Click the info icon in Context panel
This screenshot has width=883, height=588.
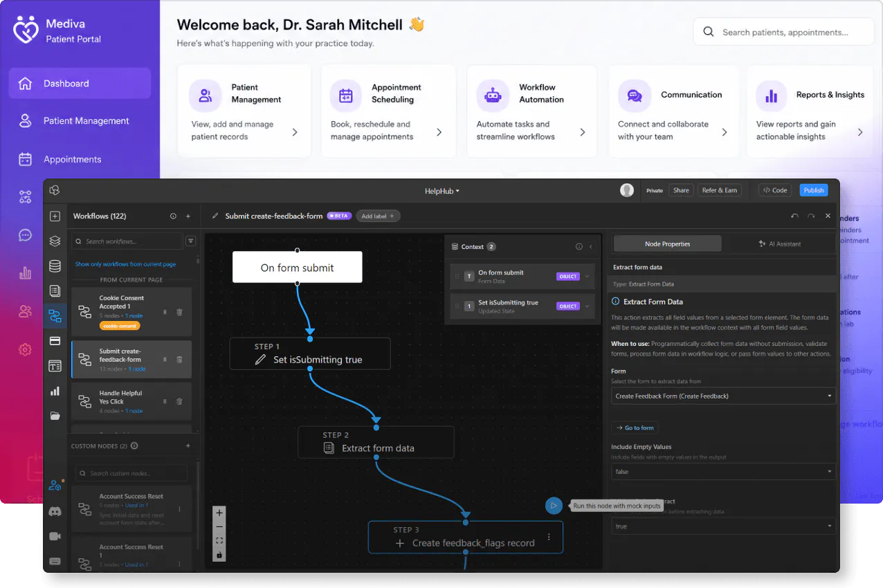(579, 247)
